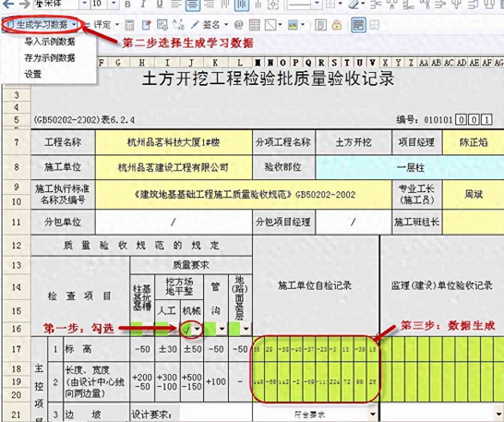Click the GB50202-2002 standard name cell
The image size is (504, 422).
[243, 194]
